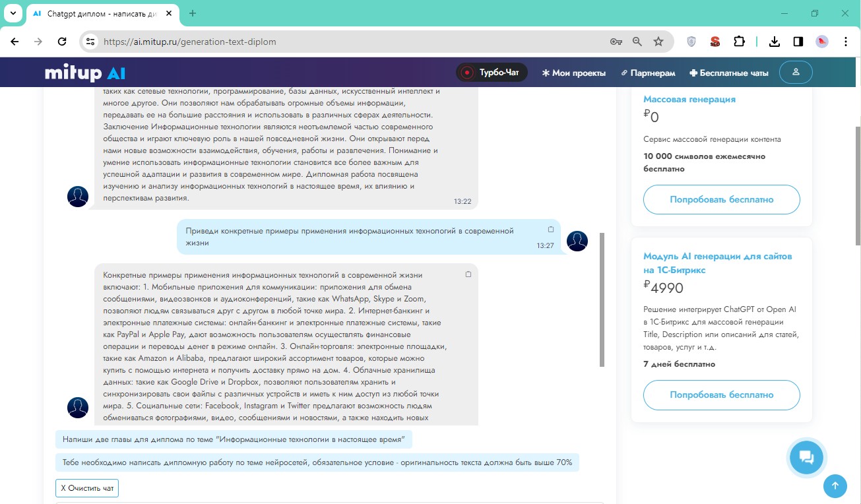Open browser downloads icon
The image size is (861, 504).
coord(775,42)
